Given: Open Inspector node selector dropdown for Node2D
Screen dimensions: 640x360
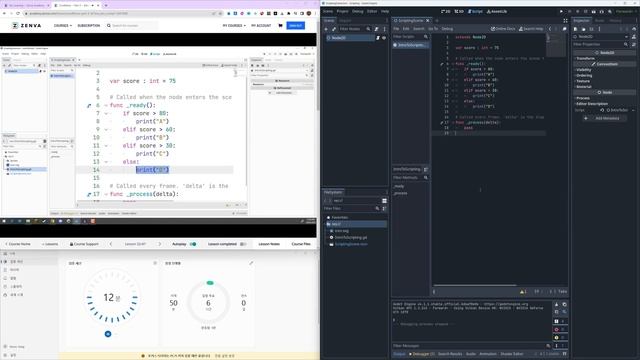Looking at the screenshot, I should (x=627, y=37).
